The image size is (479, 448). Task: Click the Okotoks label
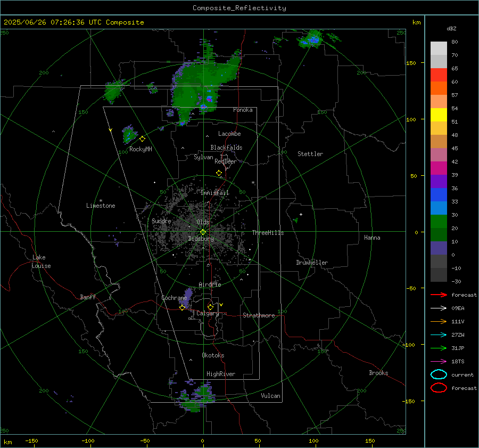click(213, 355)
